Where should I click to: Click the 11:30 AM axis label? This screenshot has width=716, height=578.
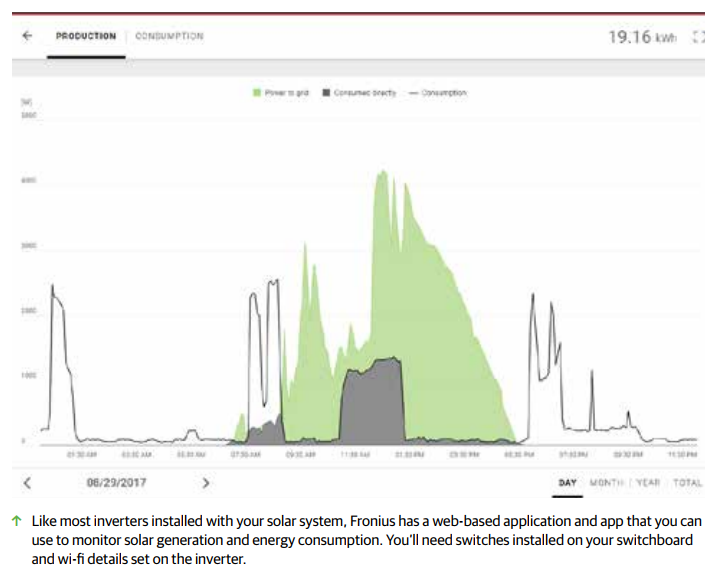355,454
